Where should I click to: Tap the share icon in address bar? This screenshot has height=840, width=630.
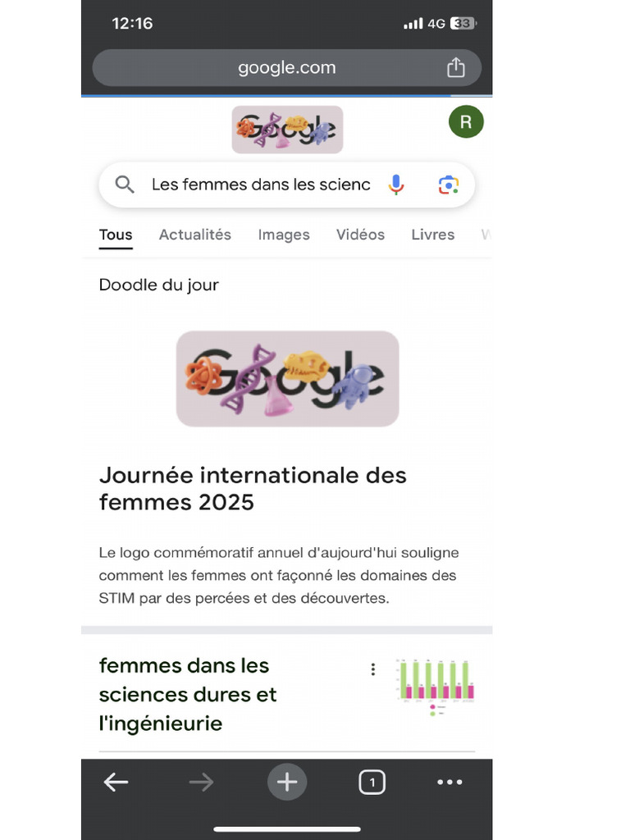coord(455,68)
